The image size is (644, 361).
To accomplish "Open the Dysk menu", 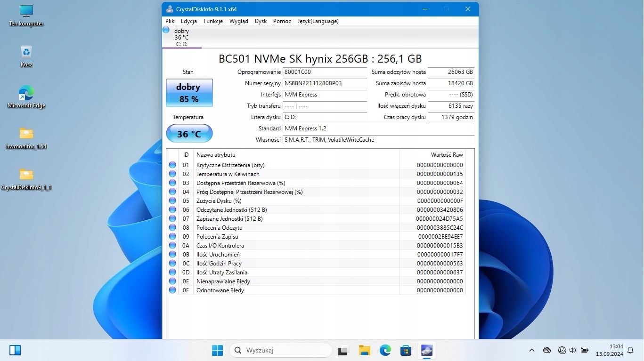I will click(x=261, y=21).
